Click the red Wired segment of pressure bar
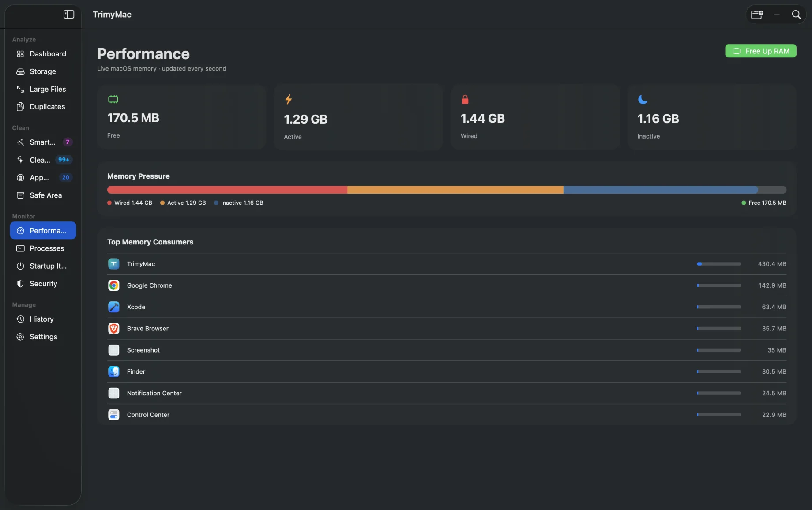The width and height of the screenshot is (812, 510). pyautogui.click(x=227, y=190)
